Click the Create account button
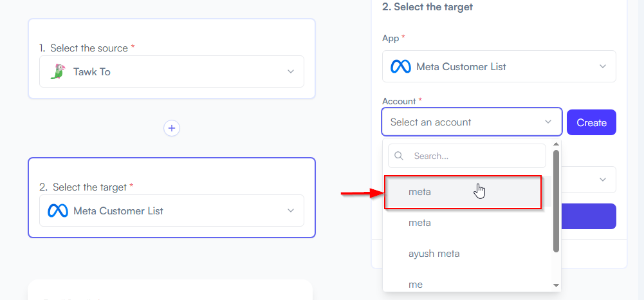The width and height of the screenshot is (644, 300). 591,122
